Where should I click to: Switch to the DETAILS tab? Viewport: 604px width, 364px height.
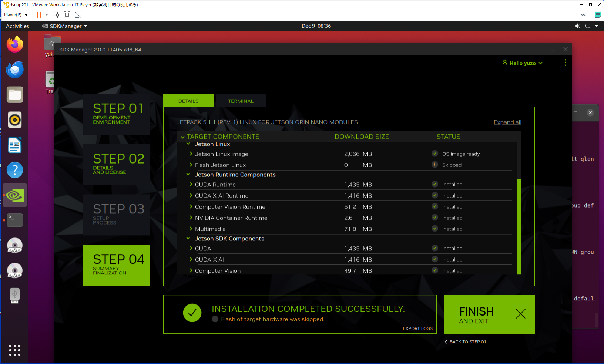pos(188,101)
